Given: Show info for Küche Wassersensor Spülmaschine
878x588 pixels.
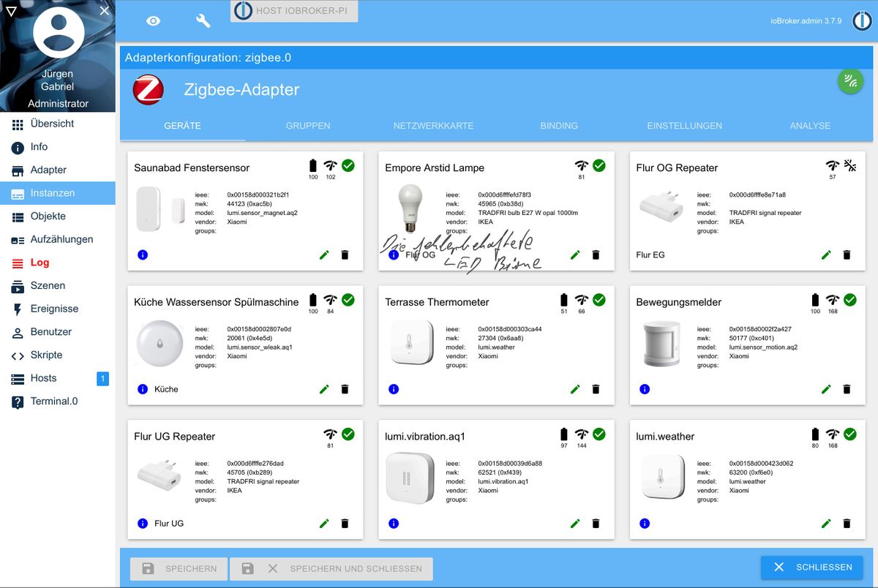Looking at the screenshot, I should (x=143, y=389).
